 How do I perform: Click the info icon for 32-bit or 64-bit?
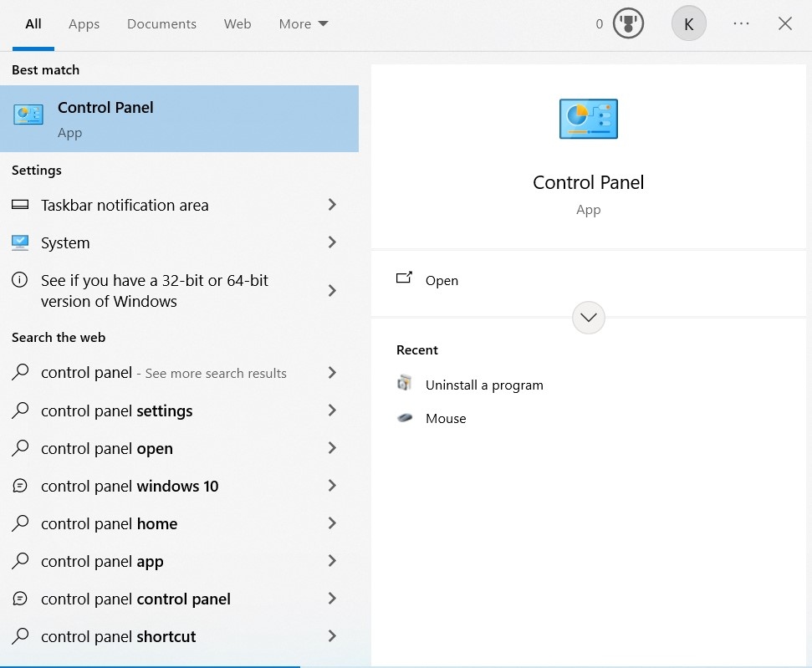click(20, 280)
